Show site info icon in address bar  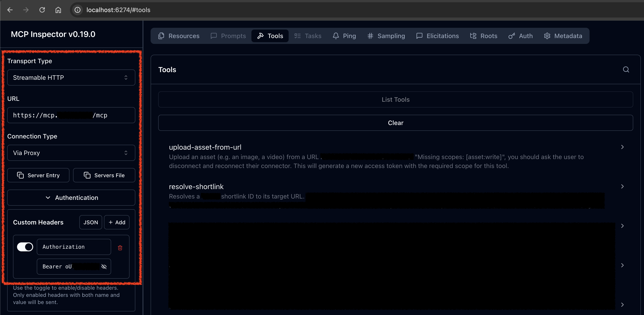[78, 10]
